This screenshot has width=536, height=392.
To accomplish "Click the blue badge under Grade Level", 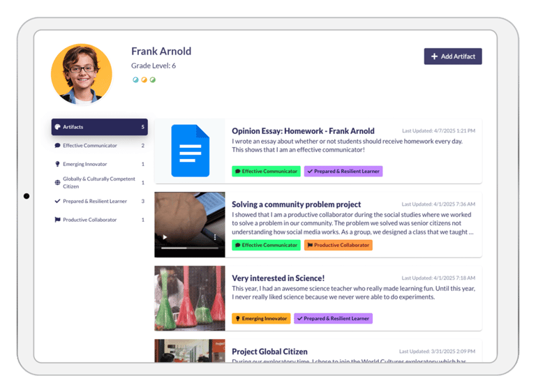I will [x=136, y=80].
